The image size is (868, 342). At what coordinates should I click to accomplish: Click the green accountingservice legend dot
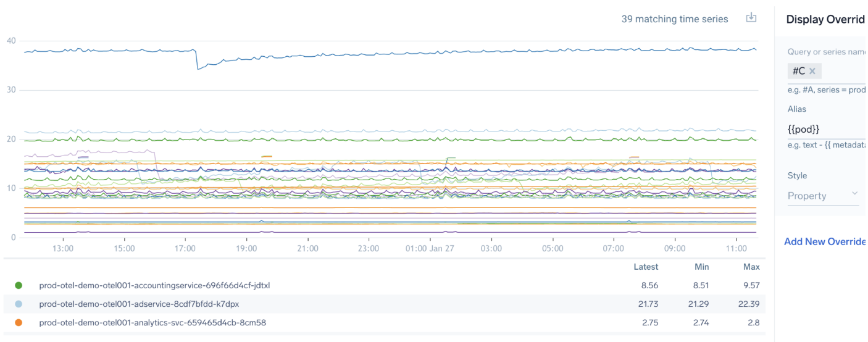click(x=19, y=286)
